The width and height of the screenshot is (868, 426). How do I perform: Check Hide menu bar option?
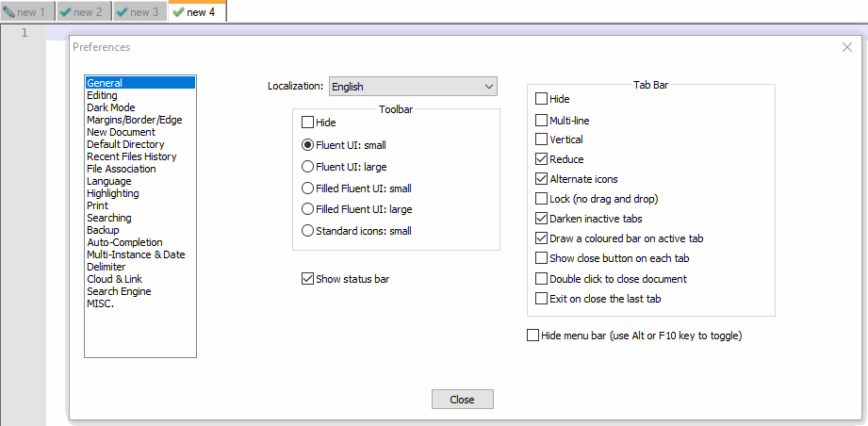pos(533,336)
